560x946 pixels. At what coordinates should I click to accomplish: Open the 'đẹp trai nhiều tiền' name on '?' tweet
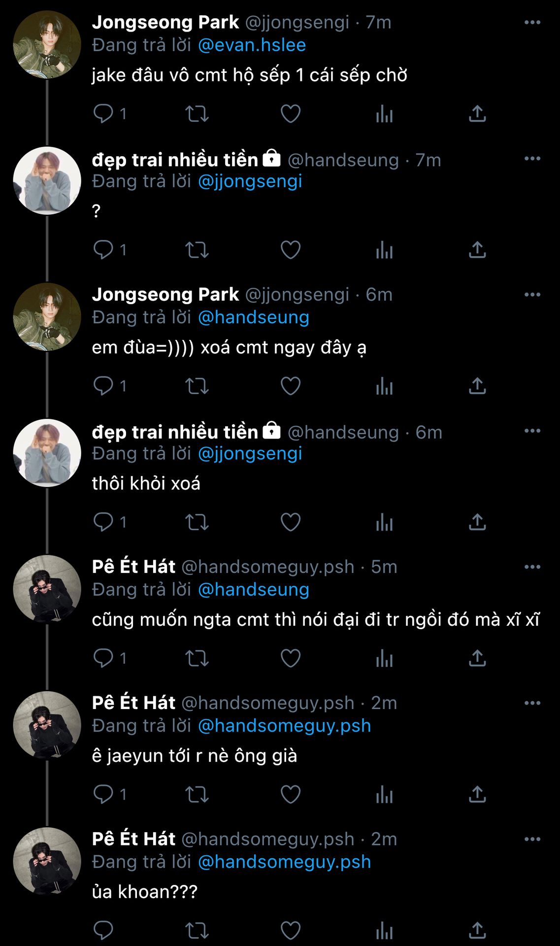click(x=175, y=160)
